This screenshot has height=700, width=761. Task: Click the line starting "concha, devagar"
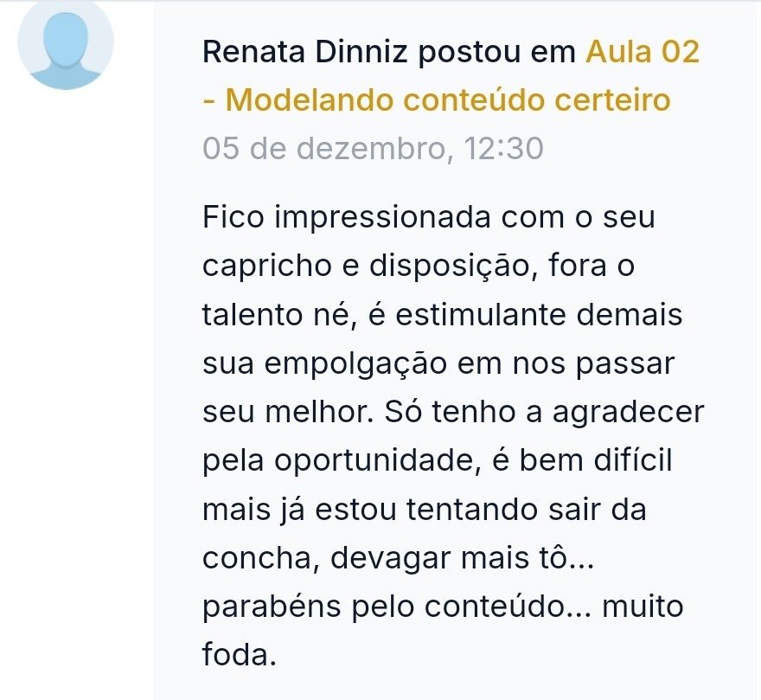click(399, 557)
